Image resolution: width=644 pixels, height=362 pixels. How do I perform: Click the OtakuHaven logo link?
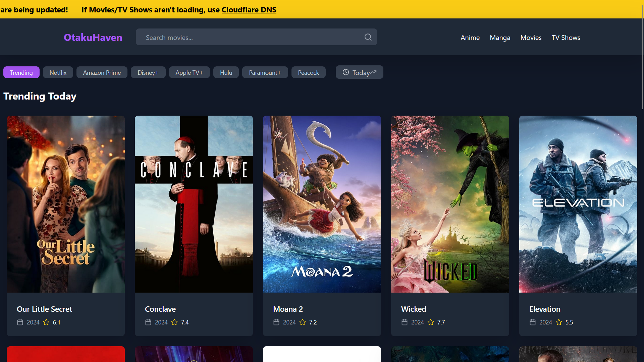point(93,37)
